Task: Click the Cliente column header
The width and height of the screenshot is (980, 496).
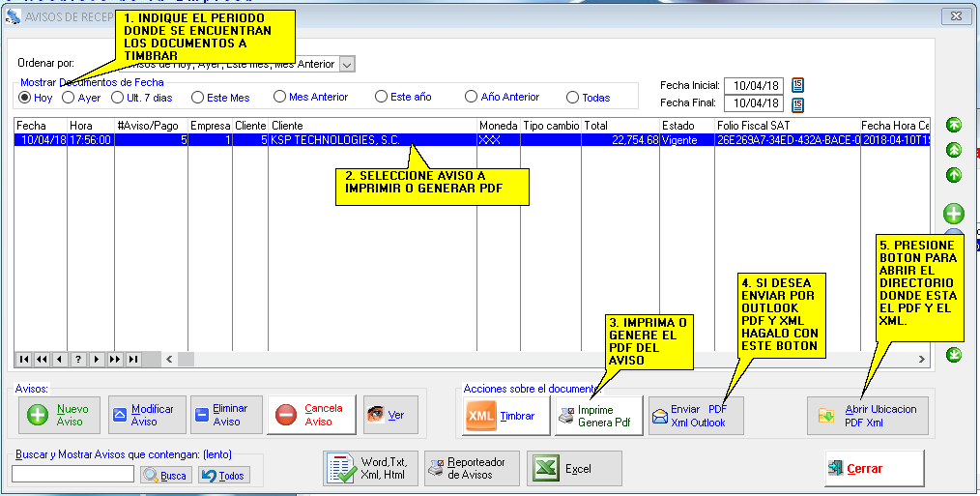Action: [x=372, y=126]
